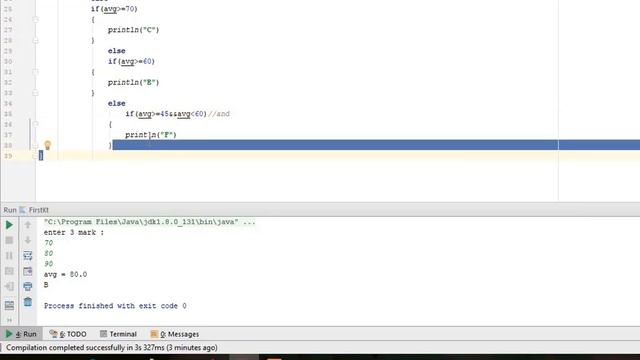Viewport: 640px width, 360px height.
Task: Clear console with the trash can icon
Action: coord(28,302)
